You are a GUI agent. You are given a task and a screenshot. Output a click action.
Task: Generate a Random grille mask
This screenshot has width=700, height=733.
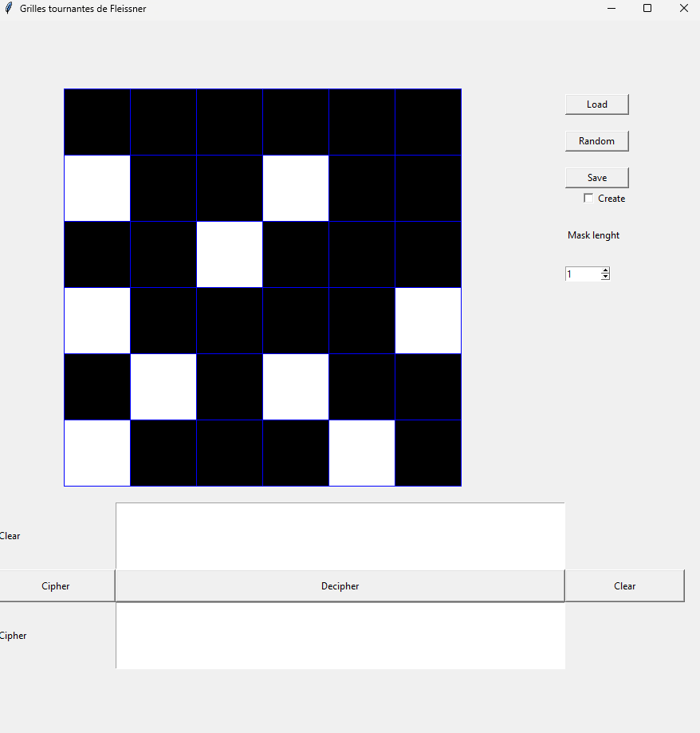click(596, 141)
